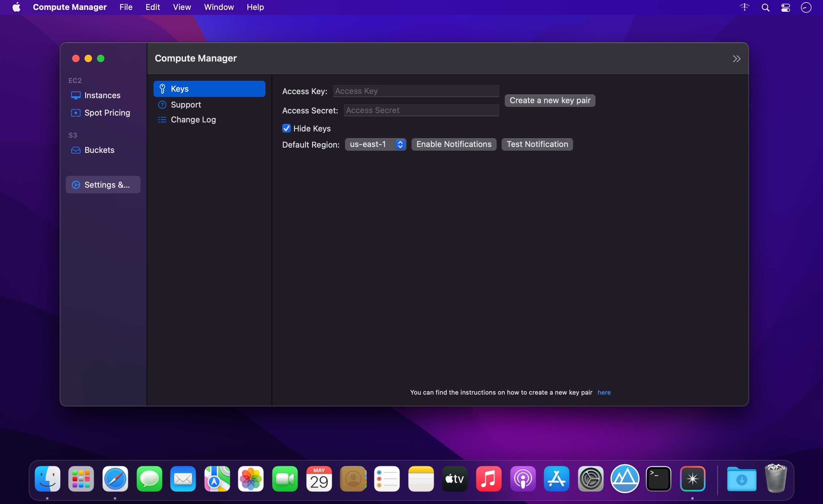Open the Window menu

pos(219,7)
